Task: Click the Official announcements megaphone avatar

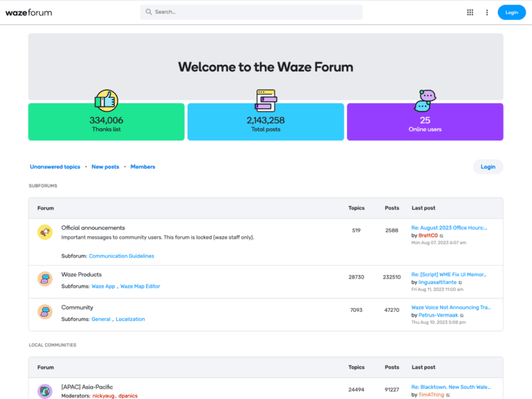Action: 44,232
